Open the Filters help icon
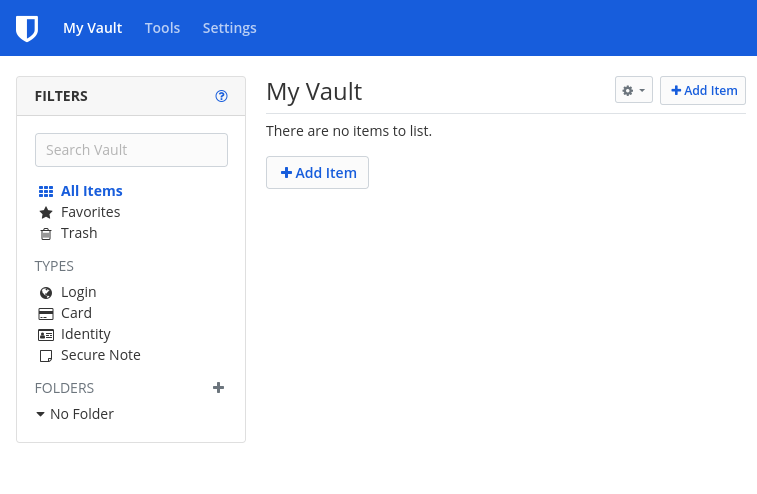This screenshot has width=757, height=494. point(221,96)
